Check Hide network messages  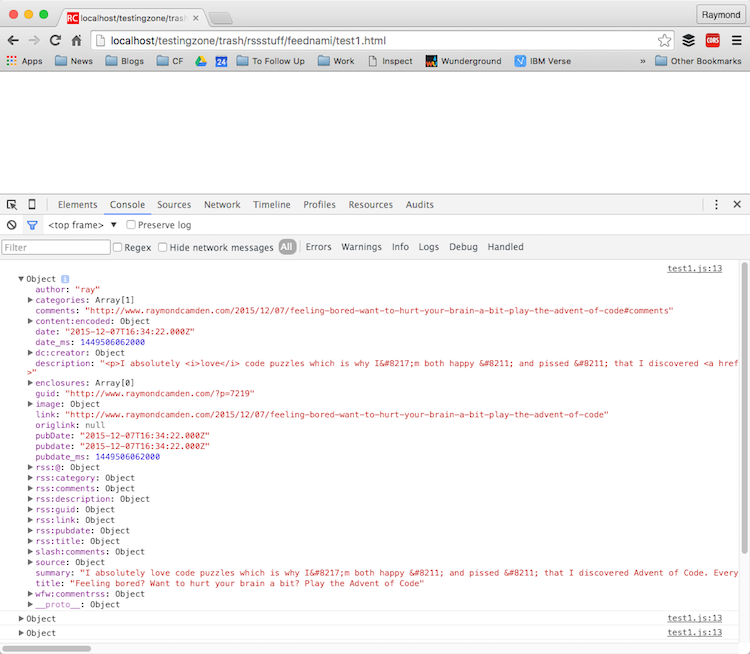point(163,247)
